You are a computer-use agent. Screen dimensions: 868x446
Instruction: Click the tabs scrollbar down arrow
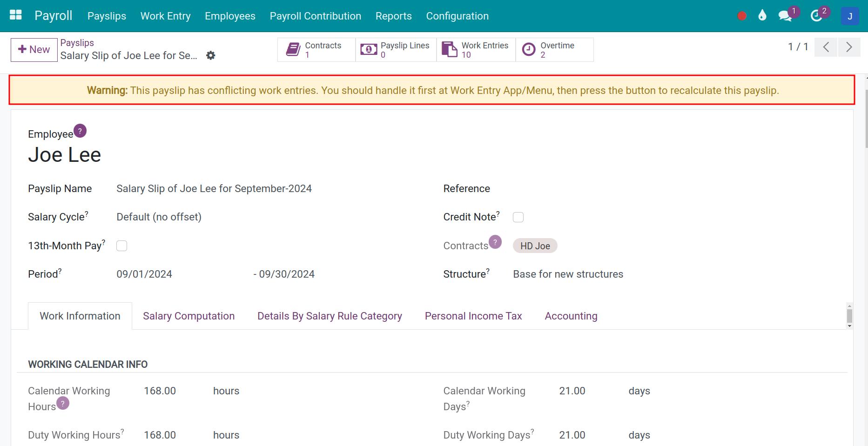tap(849, 326)
